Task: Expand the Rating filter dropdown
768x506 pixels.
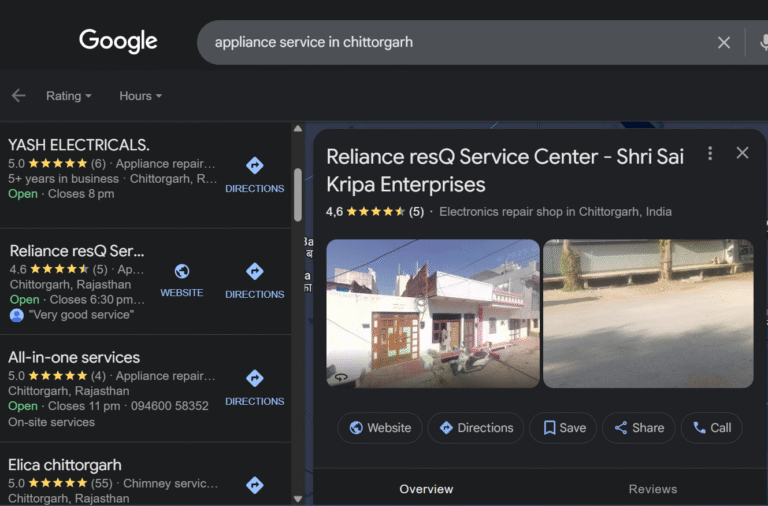Action: pyautogui.click(x=68, y=96)
